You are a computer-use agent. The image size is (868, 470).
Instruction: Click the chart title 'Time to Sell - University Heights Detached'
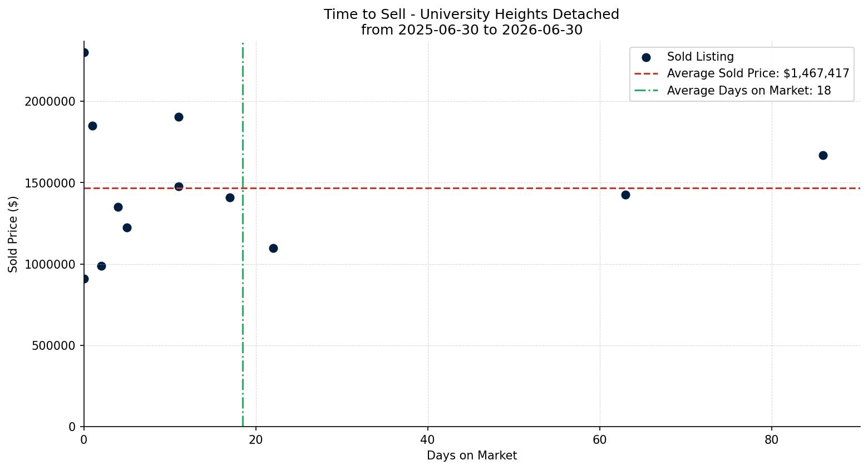click(x=471, y=14)
